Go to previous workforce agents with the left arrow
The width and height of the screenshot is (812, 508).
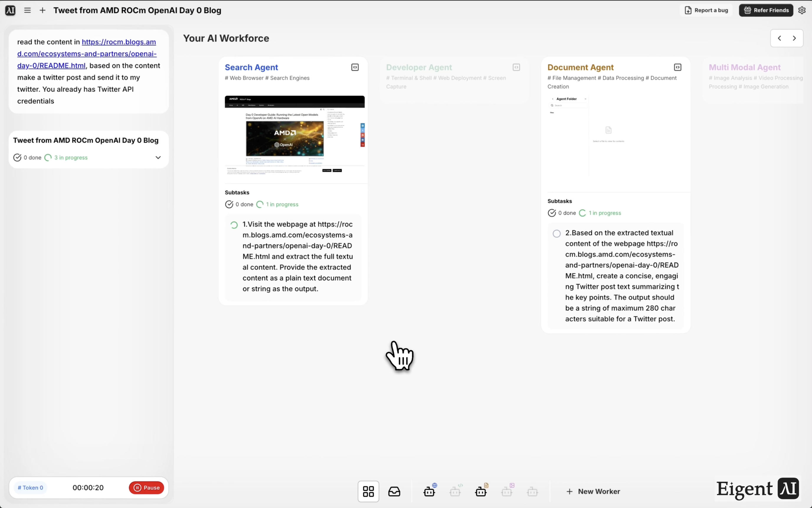780,38
